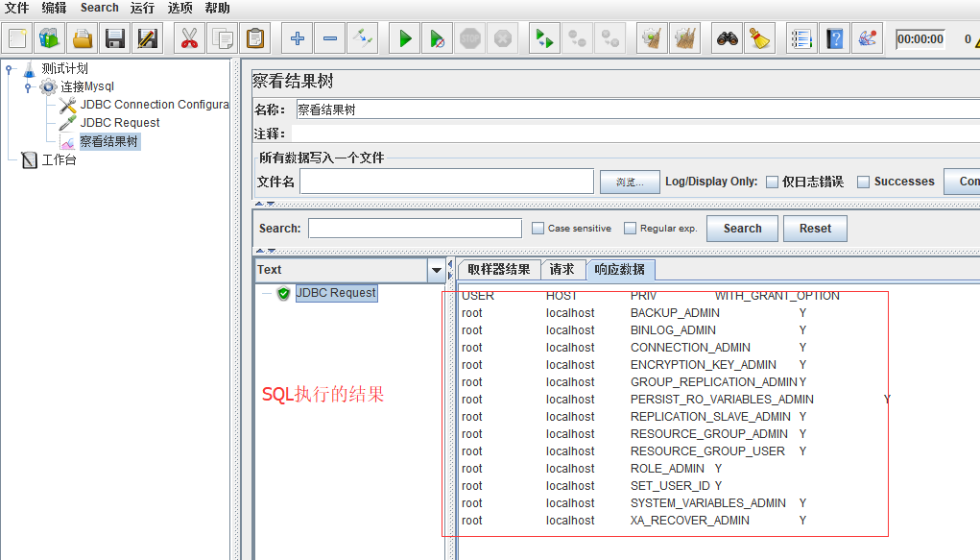Screen dimensions: 980x560
Task: Click the Stop sign icon
Action: 470,38
